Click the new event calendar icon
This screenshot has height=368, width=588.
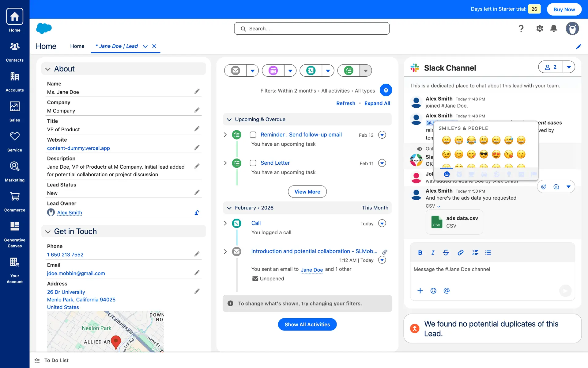(x=273, y=71)
